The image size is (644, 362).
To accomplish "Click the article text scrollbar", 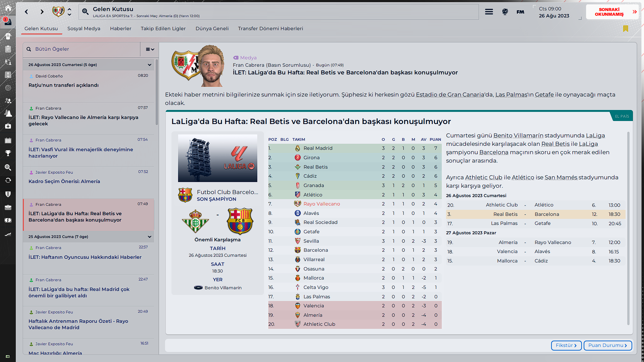I will (x=628, y=228).
